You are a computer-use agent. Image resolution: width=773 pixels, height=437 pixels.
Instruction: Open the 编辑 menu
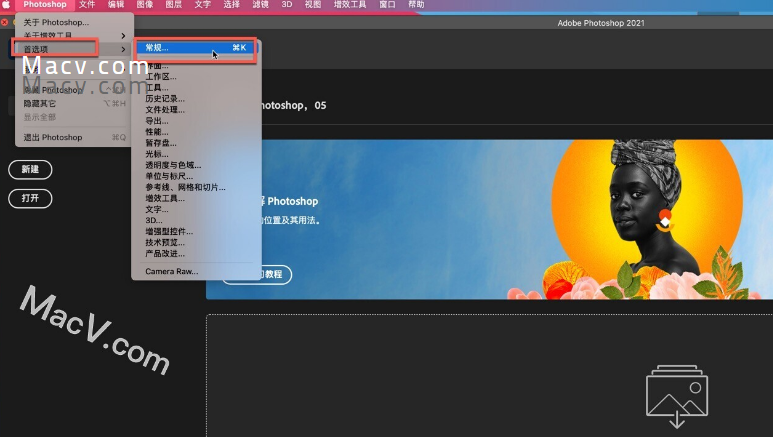pos(116,4)
